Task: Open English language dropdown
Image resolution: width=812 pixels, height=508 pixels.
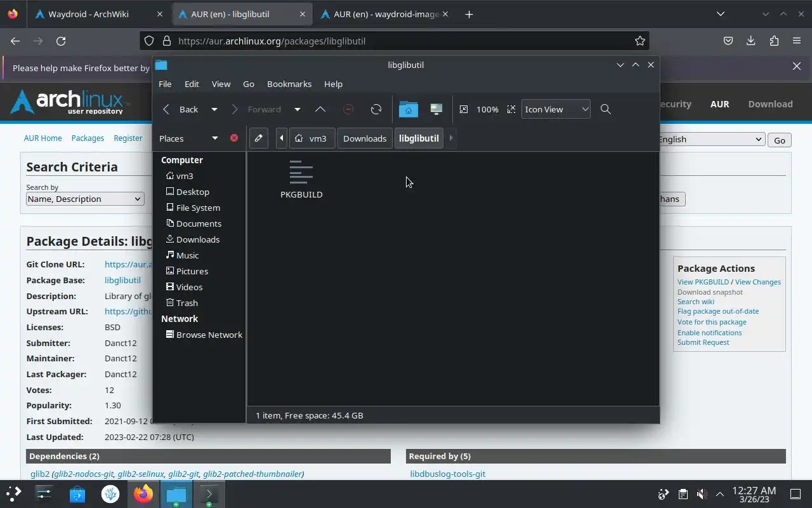Action: [x=710, y=140]
